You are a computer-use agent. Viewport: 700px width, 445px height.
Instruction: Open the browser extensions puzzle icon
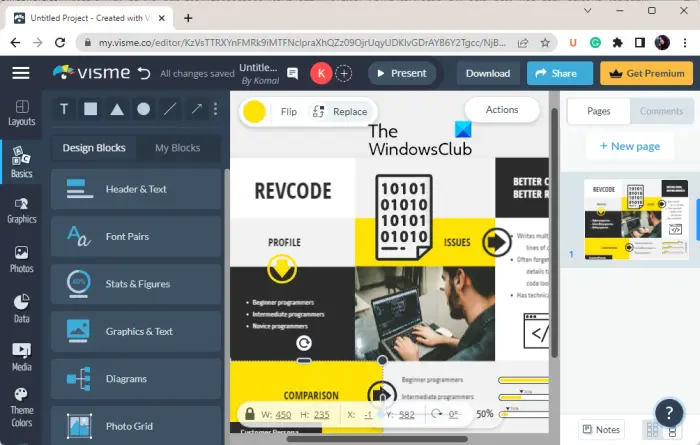tap(617, 43)
